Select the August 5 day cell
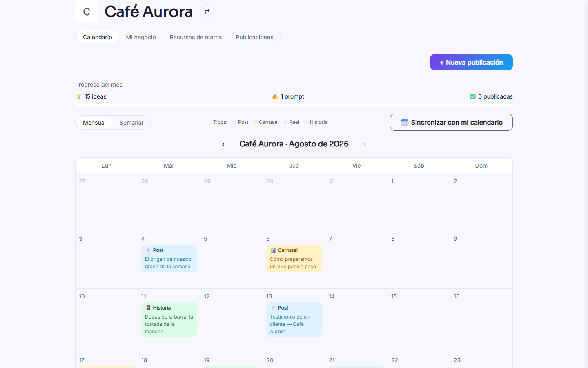Viewport: 588px width, 368px height. (x=232, y=260)
